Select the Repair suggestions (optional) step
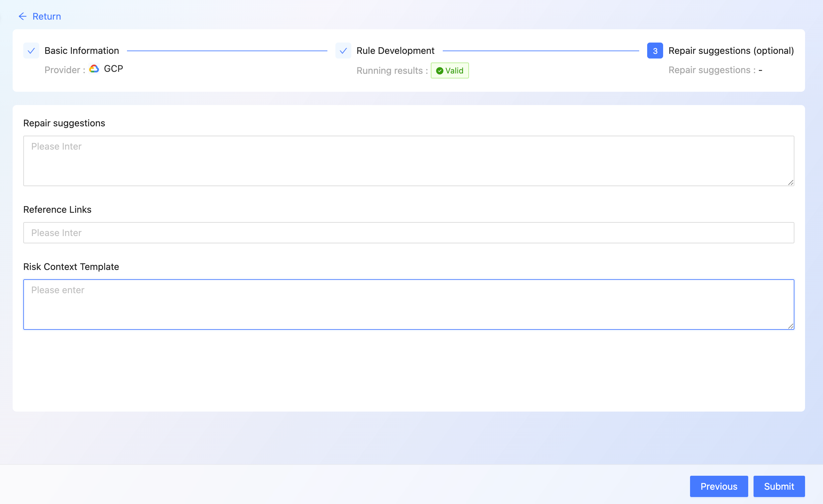Viewport: 823px width, 504px height. pos(731,51)
